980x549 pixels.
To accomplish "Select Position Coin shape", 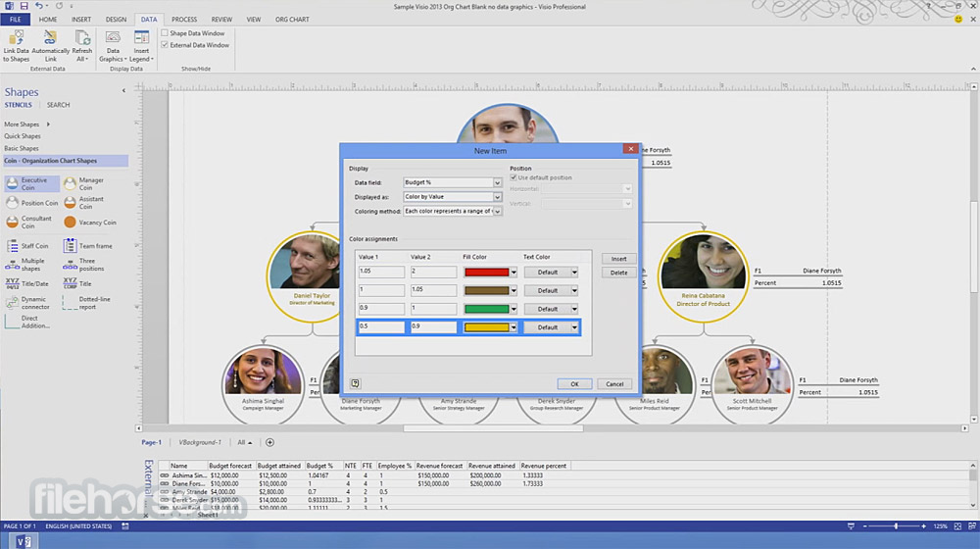I will click(32, 203).
